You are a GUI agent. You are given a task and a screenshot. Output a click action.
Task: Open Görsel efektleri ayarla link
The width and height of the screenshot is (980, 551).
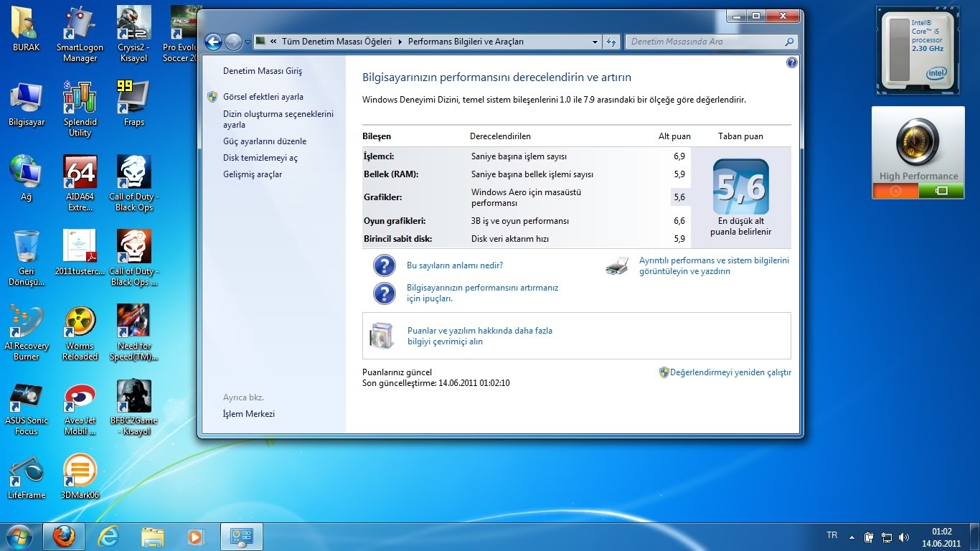click(x=263, y=97)
